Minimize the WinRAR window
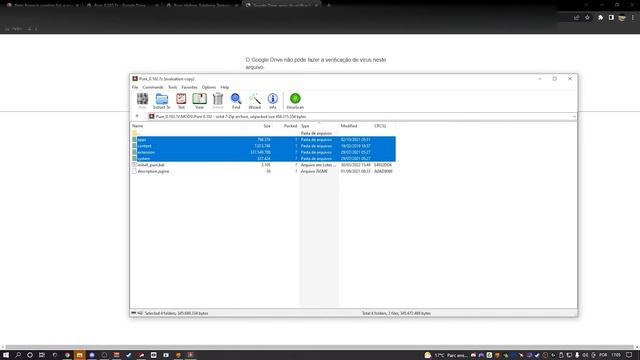The height and width of the screenshot is (360, 640). pos(540,79)
